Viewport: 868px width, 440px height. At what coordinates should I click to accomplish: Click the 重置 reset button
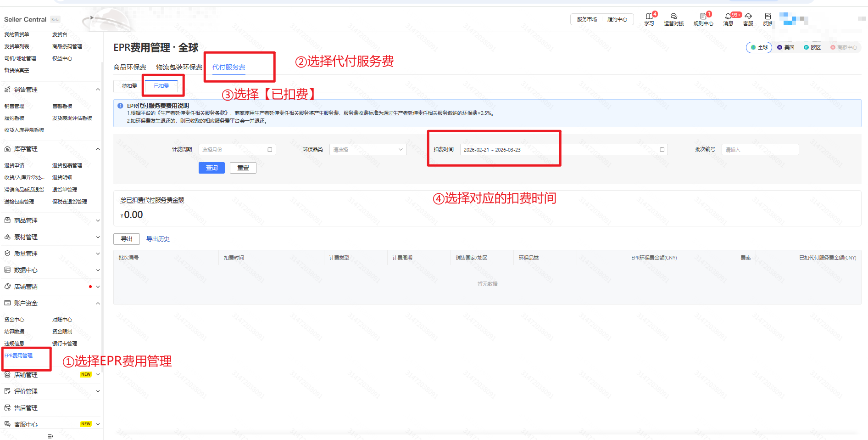pos(243,168)
